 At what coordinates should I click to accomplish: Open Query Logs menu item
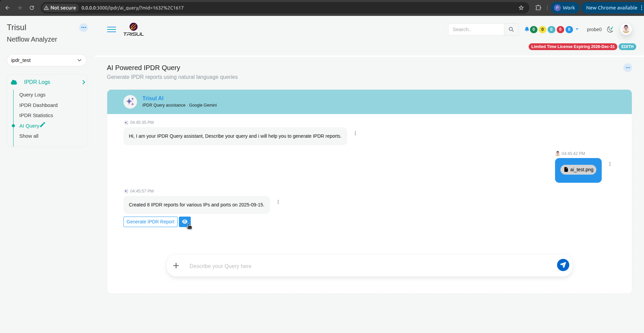(x=32, y=95)
